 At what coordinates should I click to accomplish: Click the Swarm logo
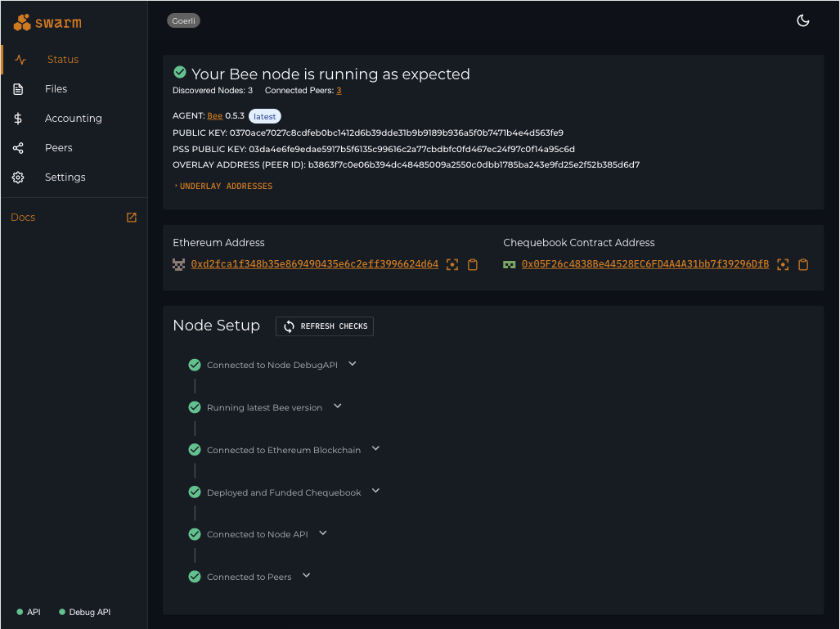[47, 22]
